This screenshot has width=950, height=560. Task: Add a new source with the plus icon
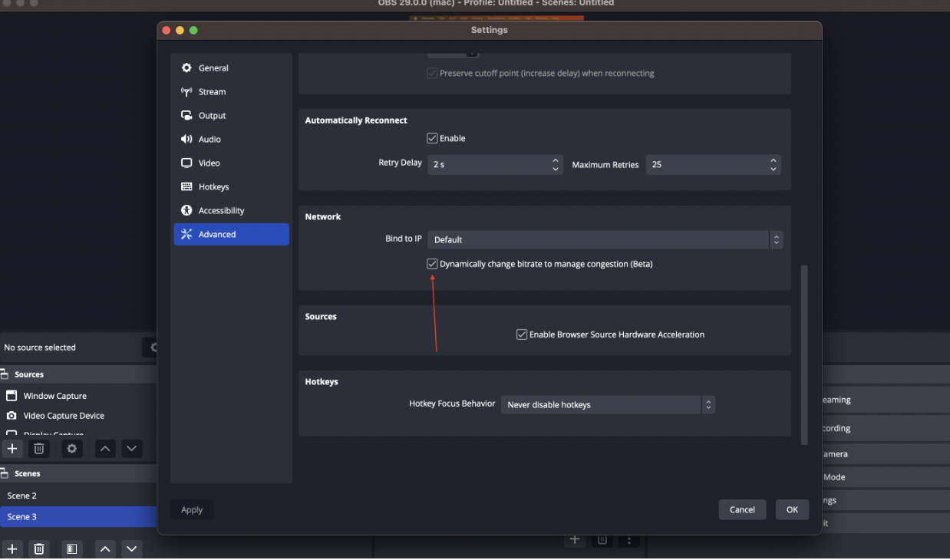12,449
